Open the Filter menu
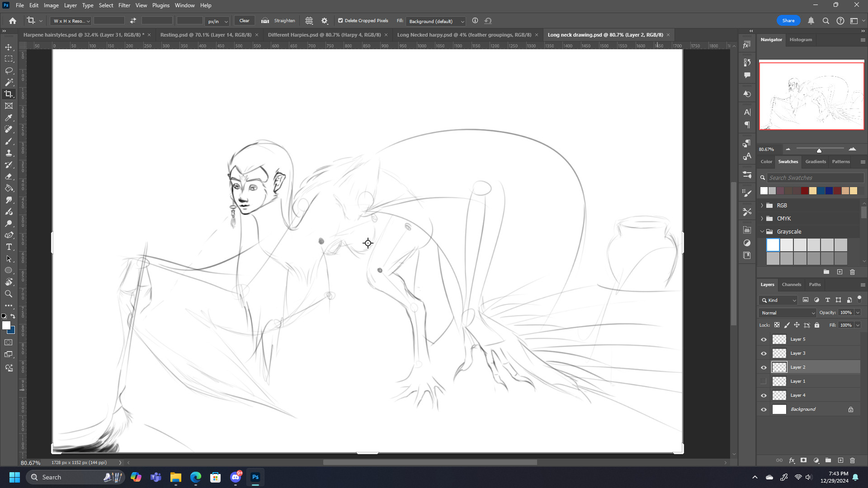Image resolution: width=868 pixels, height=488 pixels. click(124, 5)
